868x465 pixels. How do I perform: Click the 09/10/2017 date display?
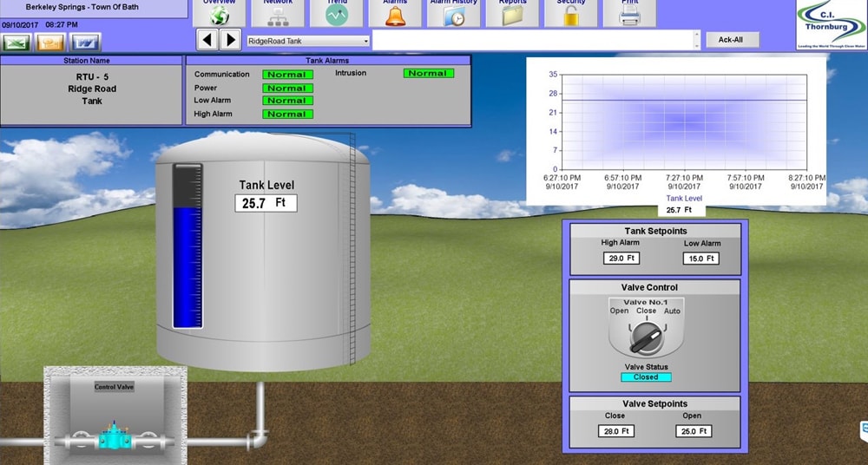click(x=21, y=25)
